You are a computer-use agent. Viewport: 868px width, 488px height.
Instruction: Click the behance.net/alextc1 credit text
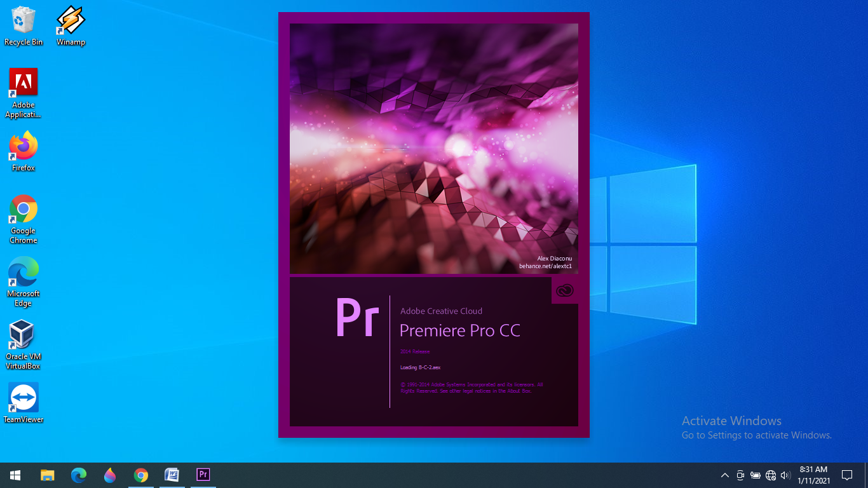[x=545, y=266]
